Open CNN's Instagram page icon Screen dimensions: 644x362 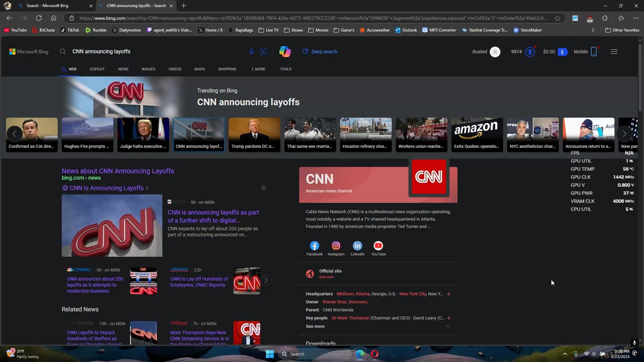point(336,246)
